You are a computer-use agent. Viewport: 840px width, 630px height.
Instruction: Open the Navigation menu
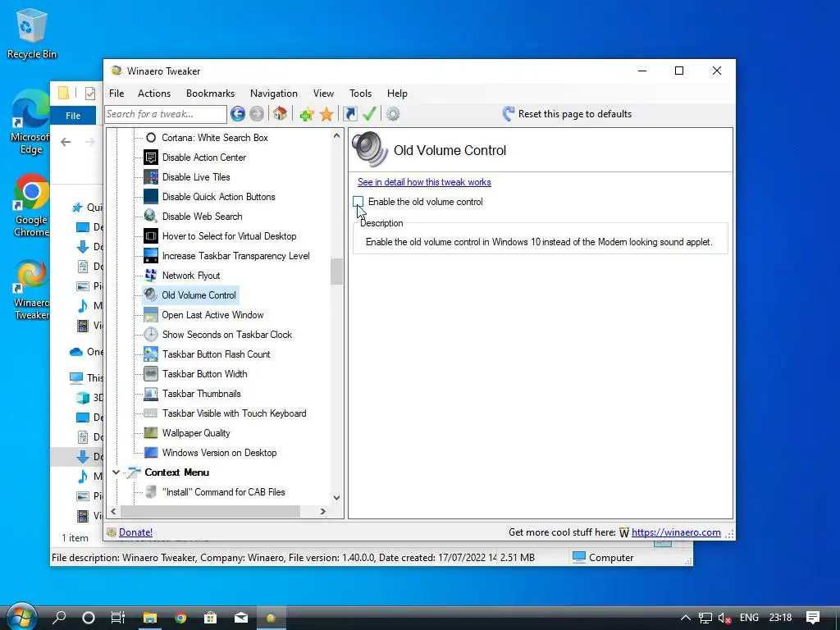(274, 94)
